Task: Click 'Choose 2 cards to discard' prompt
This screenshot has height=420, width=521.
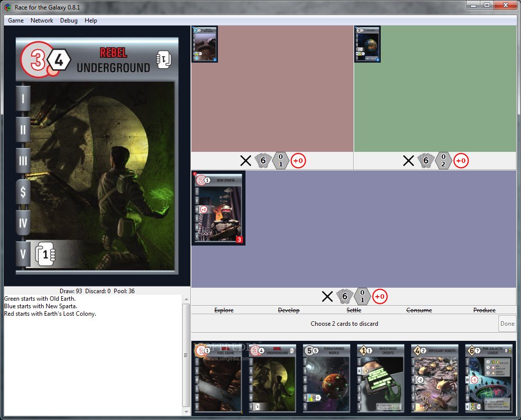Action: coord(344,324)
